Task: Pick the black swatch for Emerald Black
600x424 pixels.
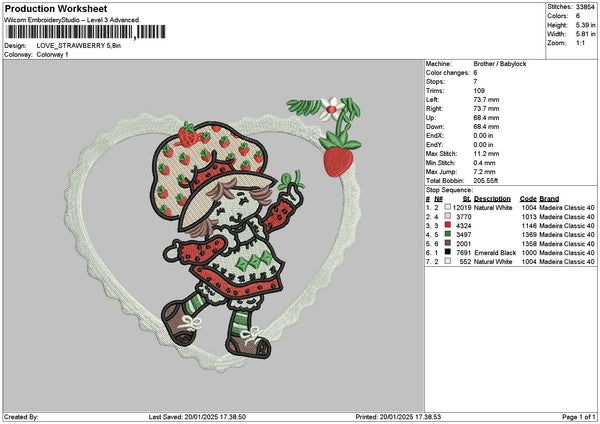Action: pyautogui.click(x=447, y=252)
